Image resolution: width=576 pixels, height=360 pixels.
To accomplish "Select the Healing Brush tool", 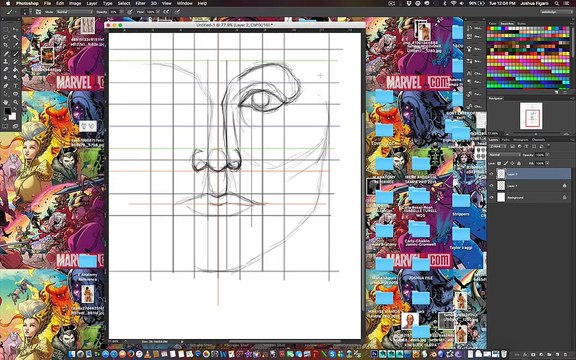I will coord(6,54).
